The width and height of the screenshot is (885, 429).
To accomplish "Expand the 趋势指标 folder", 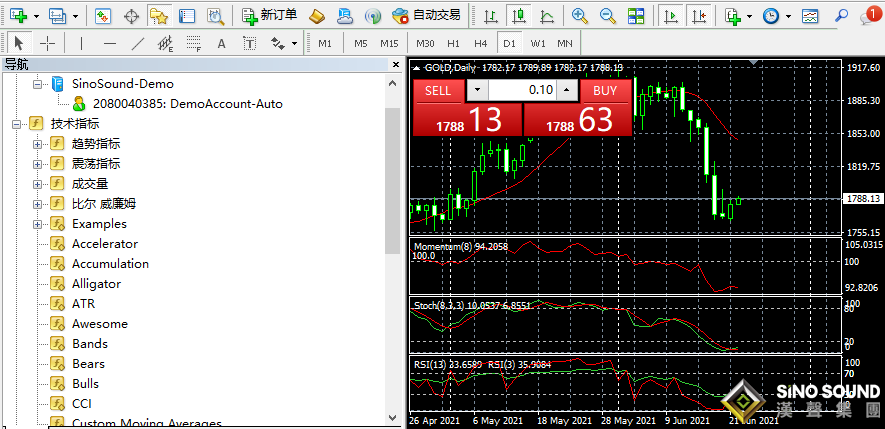I will (x=38, y=144).
